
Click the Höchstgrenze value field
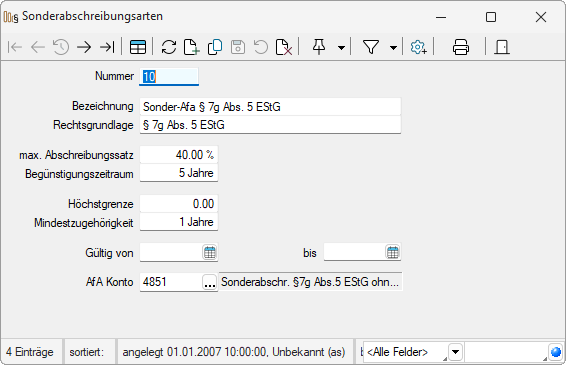click(x=179, y=204)
